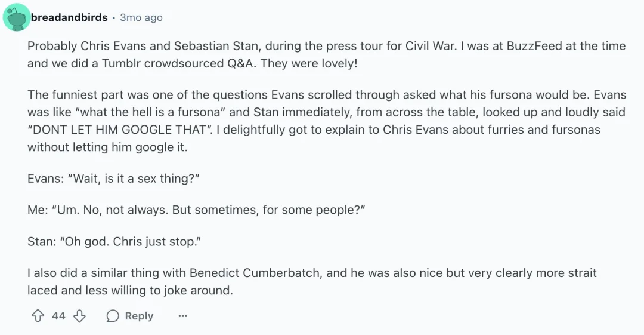Click the breadandbirds avatar icon
The width and height of the screenshot is (644, 335).
coord(17,17)
